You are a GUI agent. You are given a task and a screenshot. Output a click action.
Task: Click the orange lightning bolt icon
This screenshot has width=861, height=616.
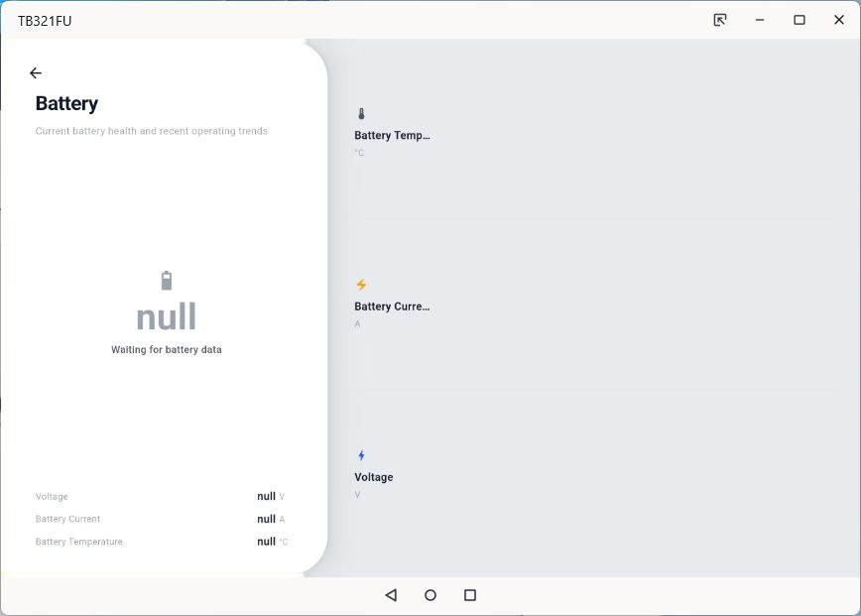click(x=361, y=285)
